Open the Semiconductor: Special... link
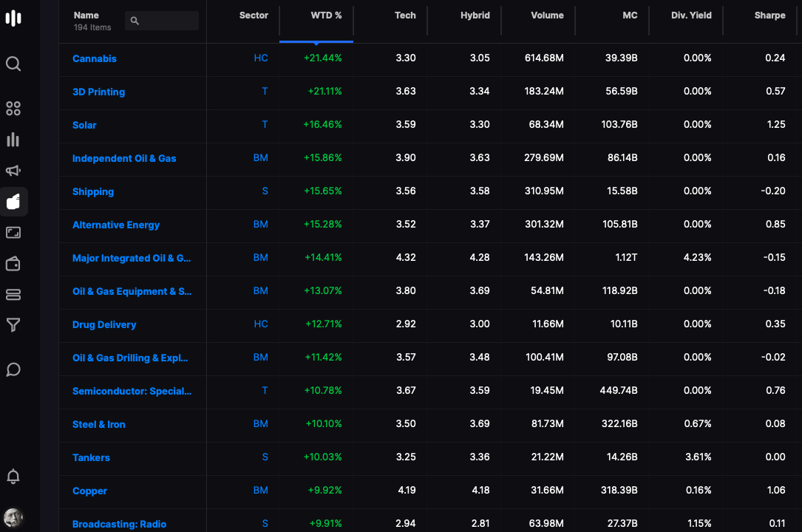The height and width of the screenshot is (532, 802). tap(132, 391)
